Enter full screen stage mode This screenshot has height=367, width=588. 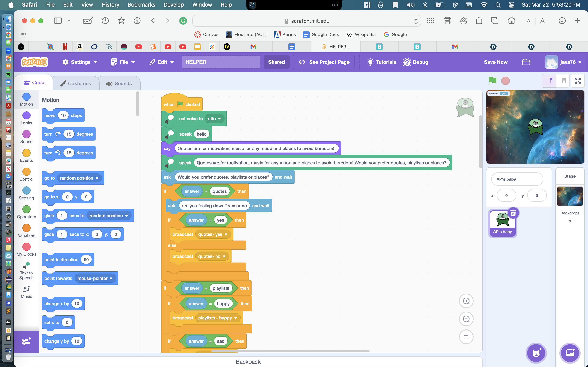578,81
